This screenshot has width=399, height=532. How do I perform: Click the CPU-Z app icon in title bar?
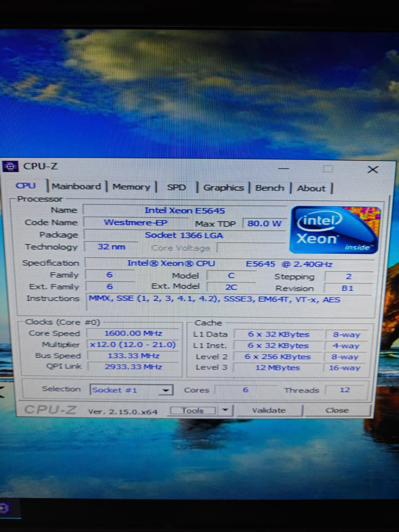[10, 166]
